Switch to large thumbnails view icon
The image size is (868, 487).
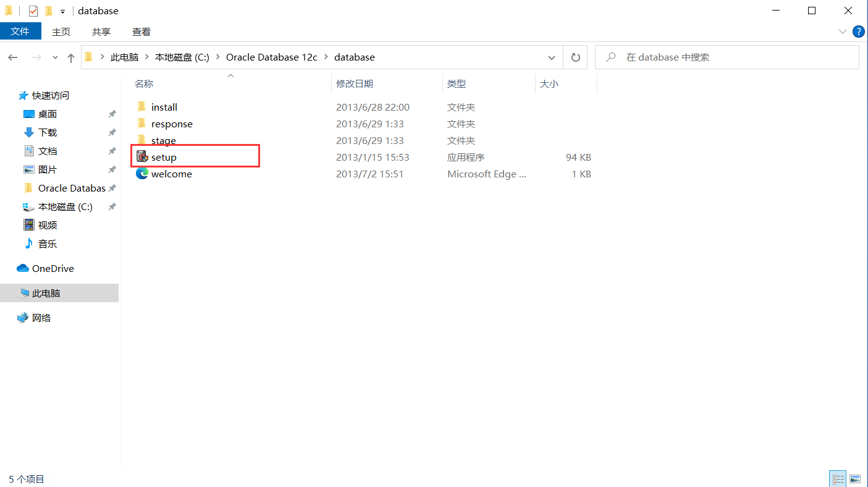click(855, 479)
